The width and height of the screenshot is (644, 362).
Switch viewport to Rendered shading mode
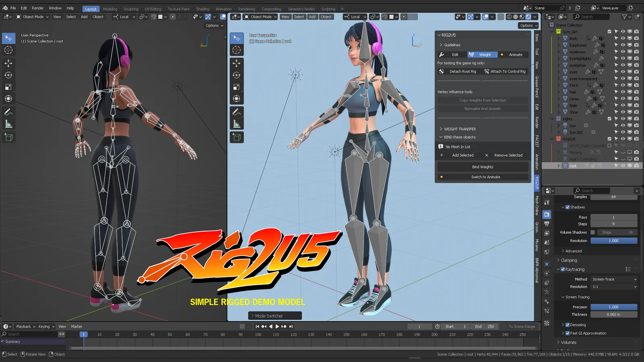point(528,16)
